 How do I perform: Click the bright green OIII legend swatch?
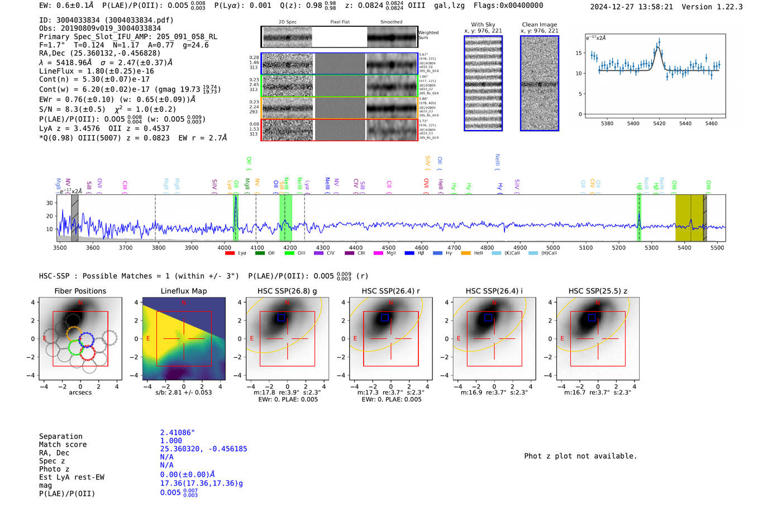click(x=289, y=253)
